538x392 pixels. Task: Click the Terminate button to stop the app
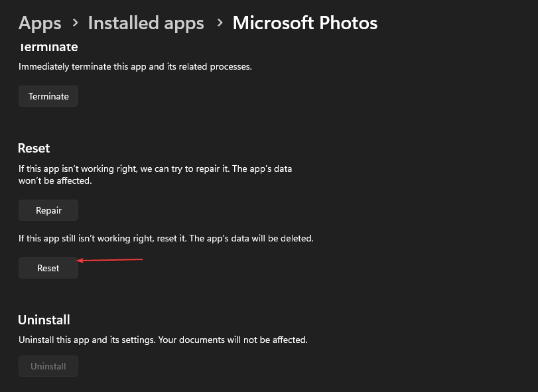(48, 96)
